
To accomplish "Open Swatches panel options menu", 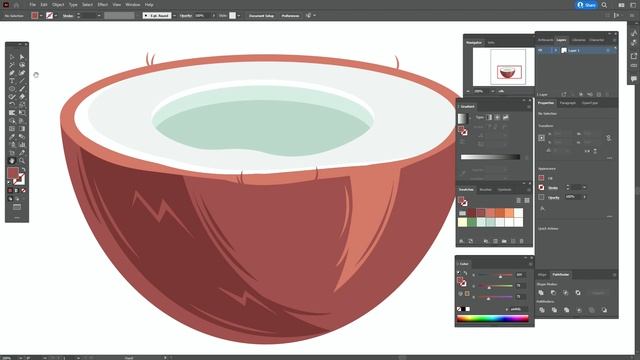I will coord(529,189).
